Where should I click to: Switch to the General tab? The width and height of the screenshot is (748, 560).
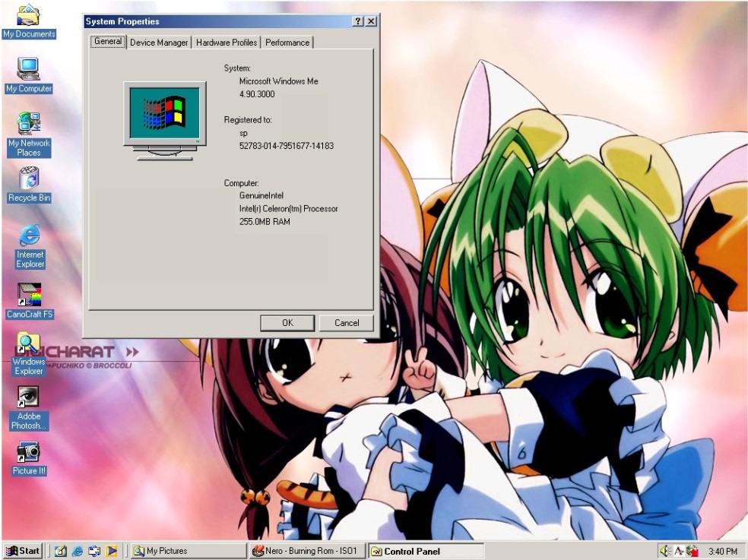(x=108, y=42)
